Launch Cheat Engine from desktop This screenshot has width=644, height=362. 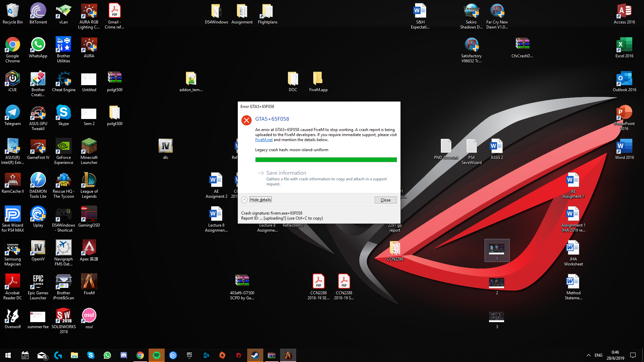pyautogui.click(x=64, y=79)
